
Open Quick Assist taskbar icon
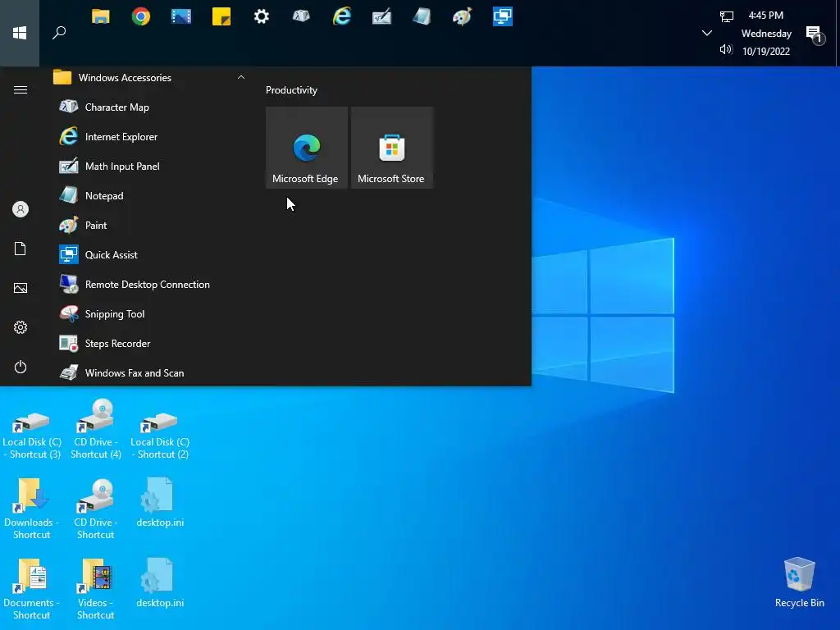tap(503, 16)
